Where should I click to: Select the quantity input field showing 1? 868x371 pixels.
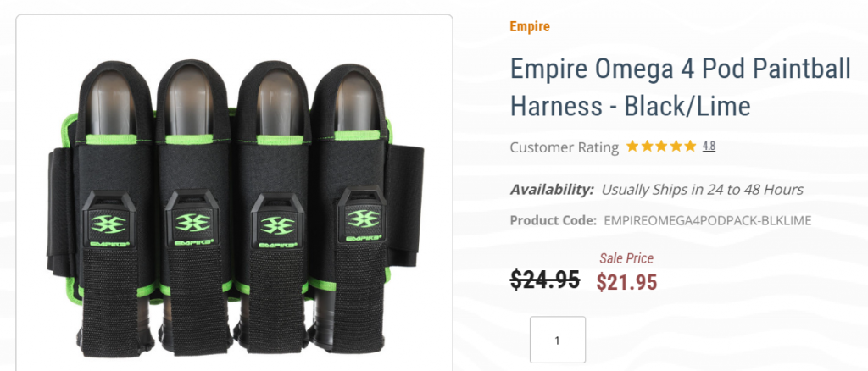tap(558, 340)
